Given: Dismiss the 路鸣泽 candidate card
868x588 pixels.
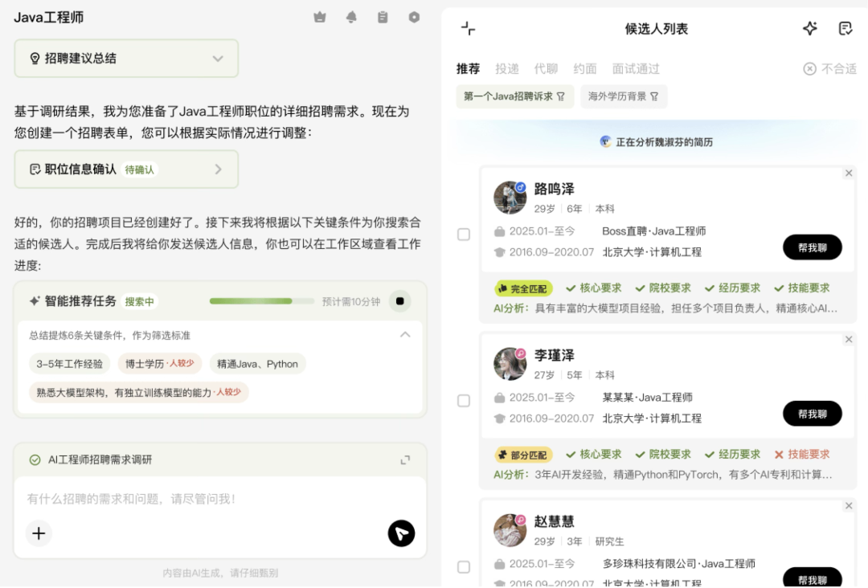Looking at the screenshot, I should point(849,174).
